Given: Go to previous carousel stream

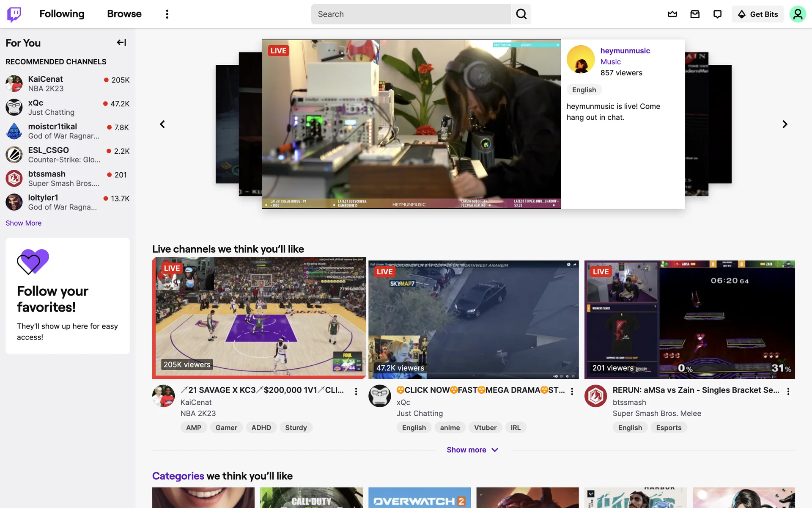Looking at the screenshot, I should coord(162,124).
